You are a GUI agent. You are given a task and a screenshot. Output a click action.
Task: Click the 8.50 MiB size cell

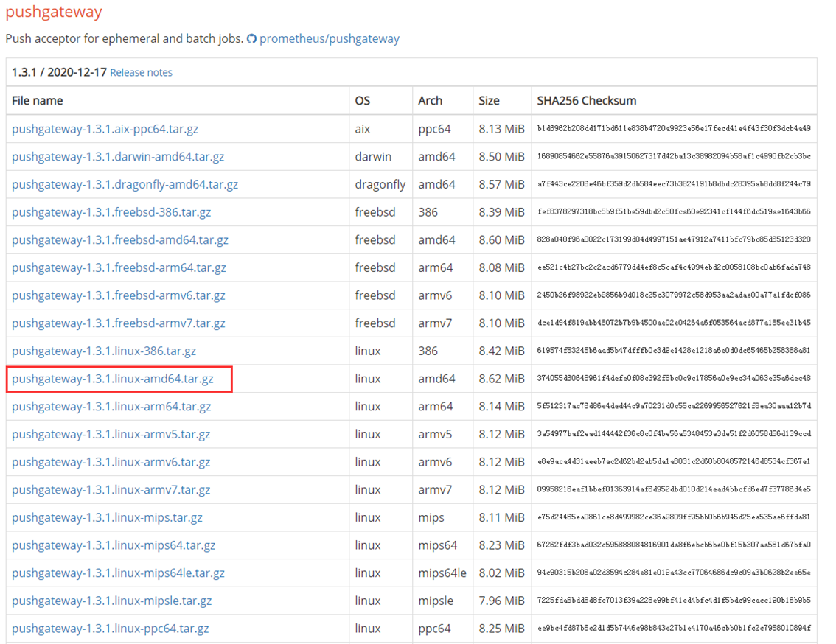[502, 157]
